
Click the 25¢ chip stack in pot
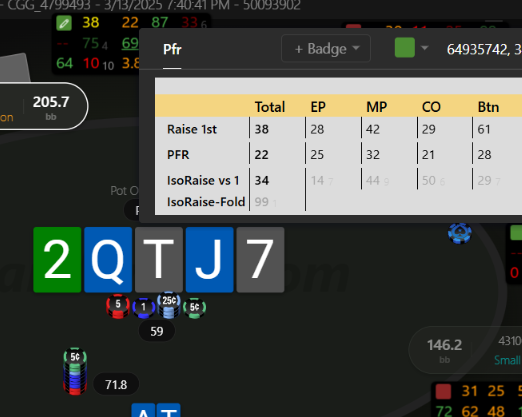(x=169, y=305)
